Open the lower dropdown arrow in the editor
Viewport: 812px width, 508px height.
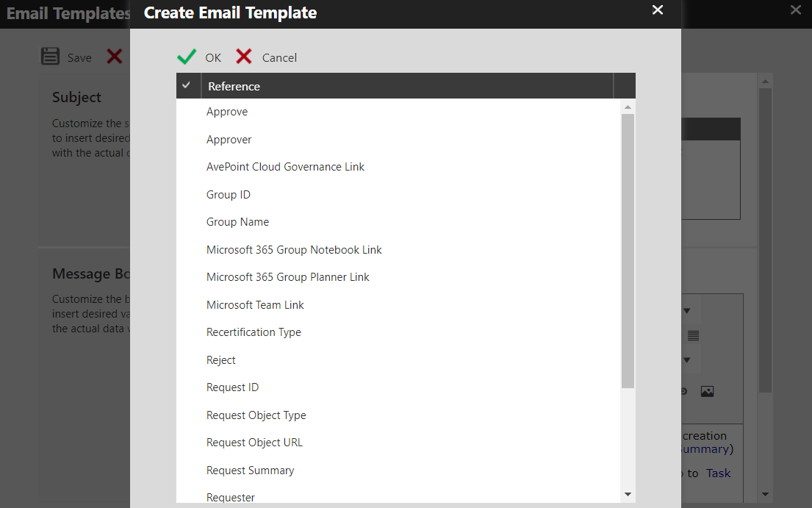point(686,360)
